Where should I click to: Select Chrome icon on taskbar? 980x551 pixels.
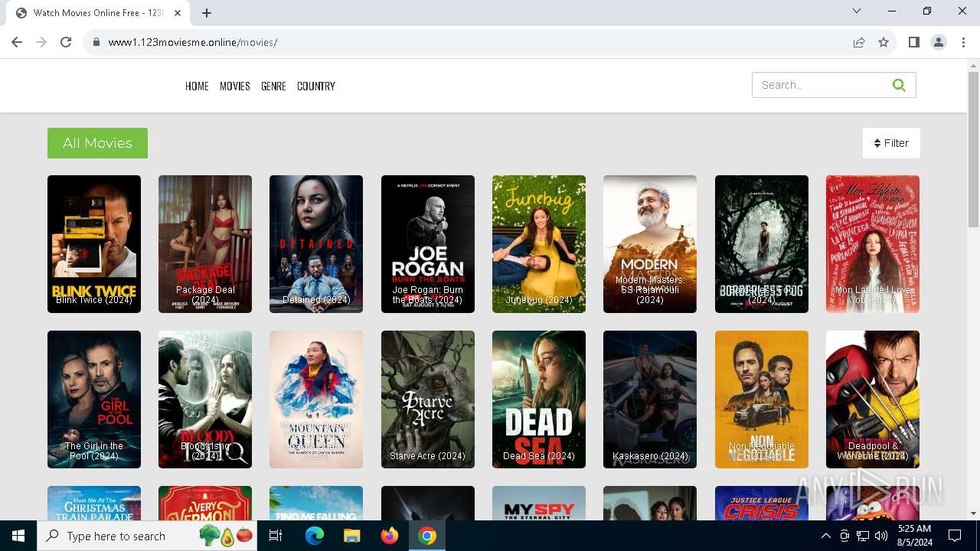point(427,536)
